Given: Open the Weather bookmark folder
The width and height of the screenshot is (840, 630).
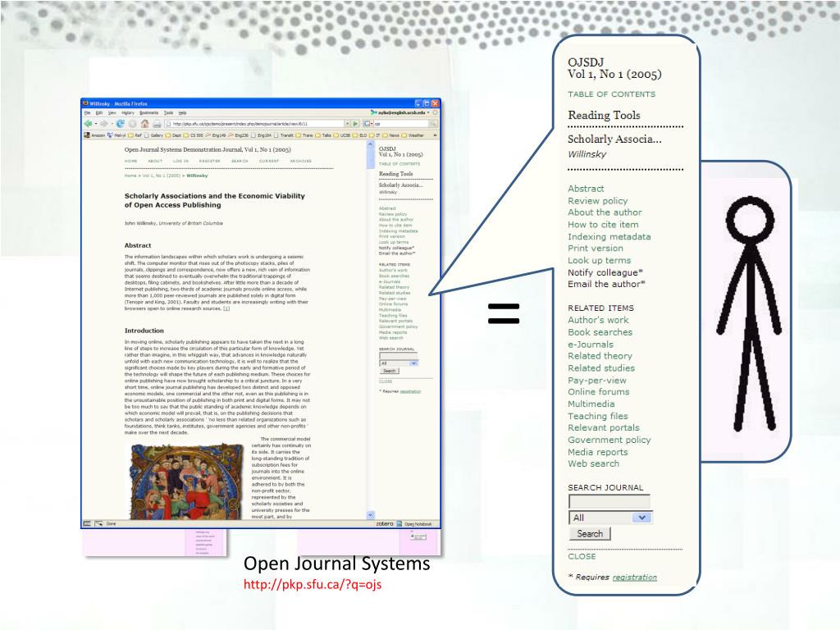Looking at the screenshot, I should [x=414, y=135].
